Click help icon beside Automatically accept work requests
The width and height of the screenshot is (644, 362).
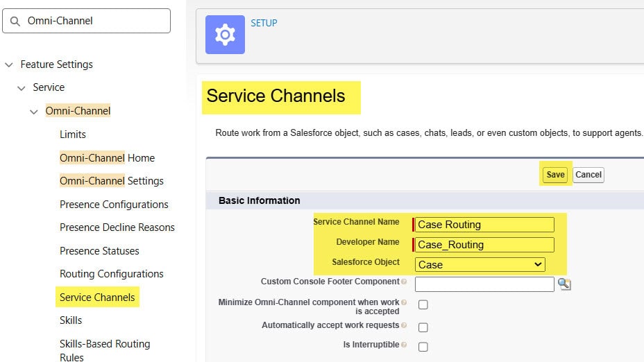(404, 325)
